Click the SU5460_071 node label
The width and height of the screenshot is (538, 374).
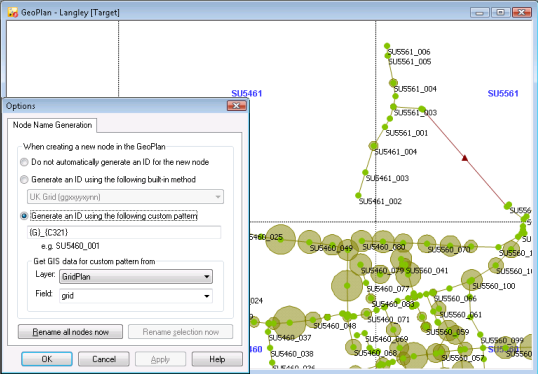388,319
